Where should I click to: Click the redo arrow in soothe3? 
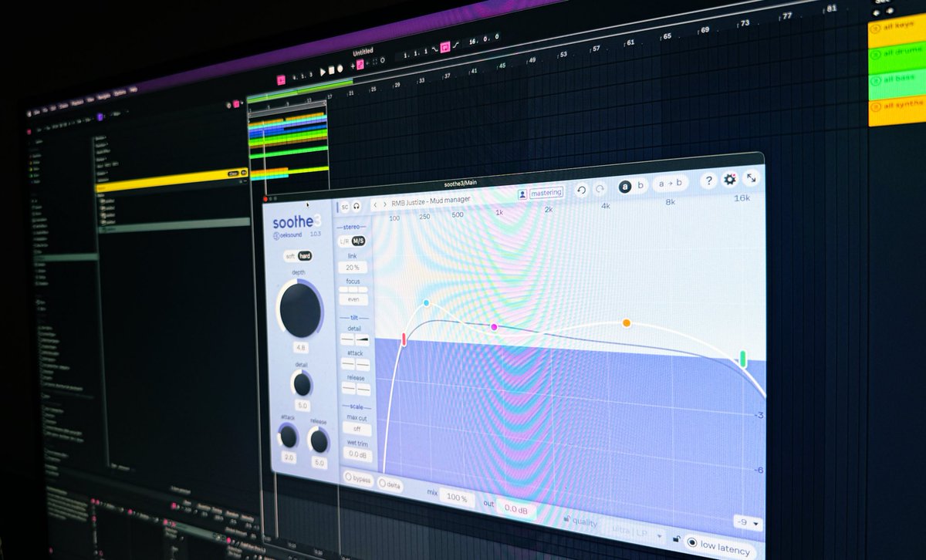point(600,189)
